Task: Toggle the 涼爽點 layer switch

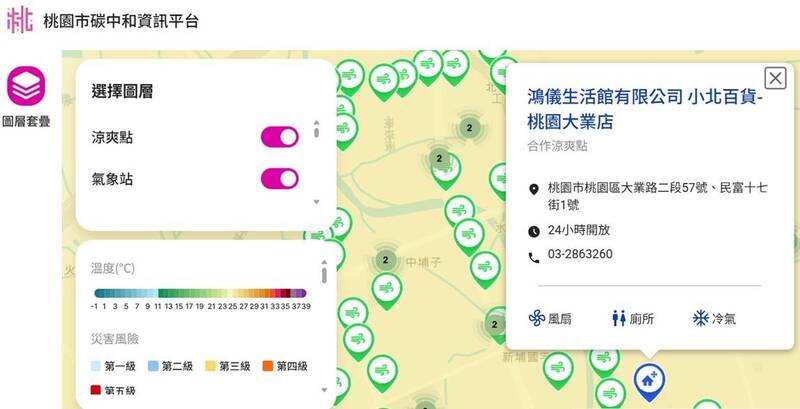Action: (280, 137)
